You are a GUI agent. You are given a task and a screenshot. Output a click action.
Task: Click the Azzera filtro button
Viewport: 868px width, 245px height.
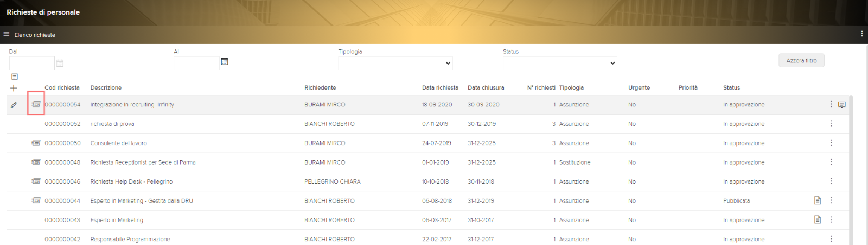pos(801,60)
